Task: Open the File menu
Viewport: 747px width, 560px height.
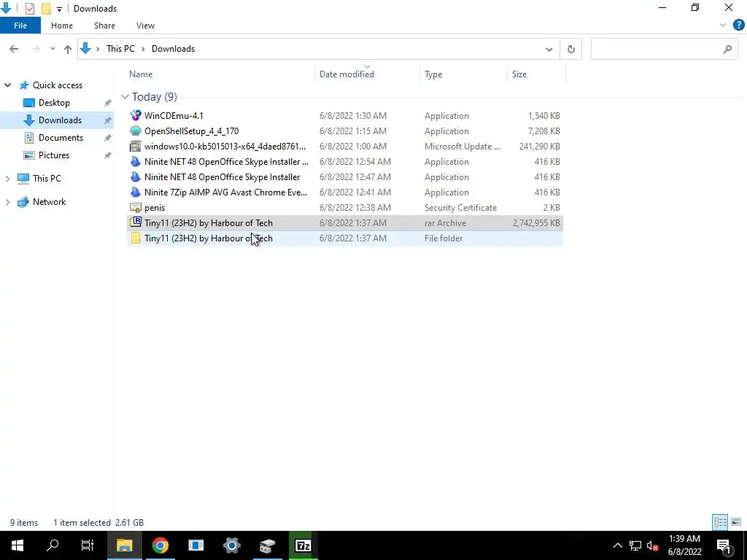Action: coord(20,26)
